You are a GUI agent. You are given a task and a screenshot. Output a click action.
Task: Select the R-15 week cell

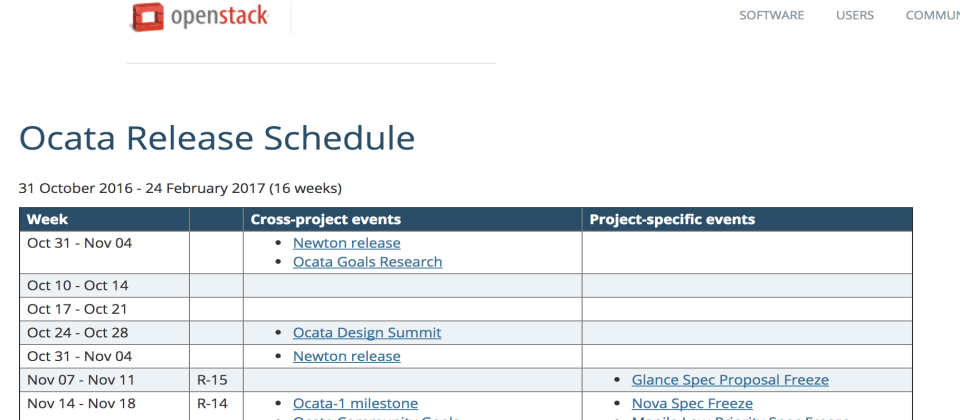point(216,380)
